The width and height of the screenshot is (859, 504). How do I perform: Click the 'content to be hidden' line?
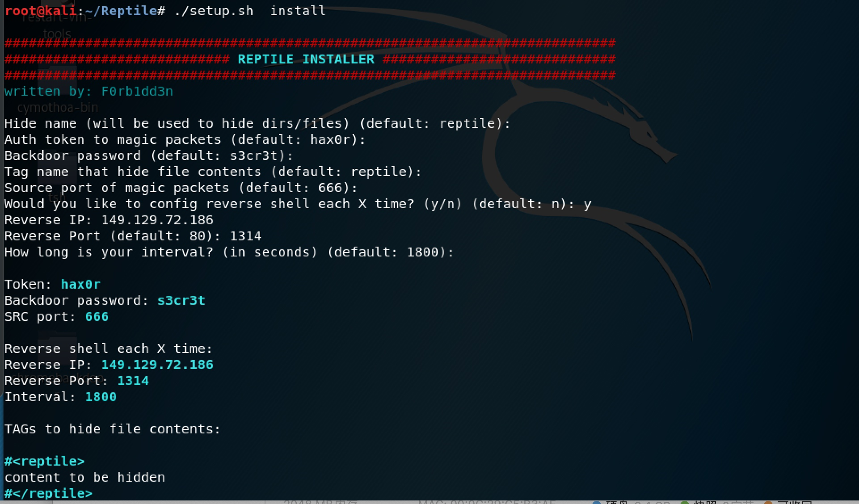[x=84, y=477]
